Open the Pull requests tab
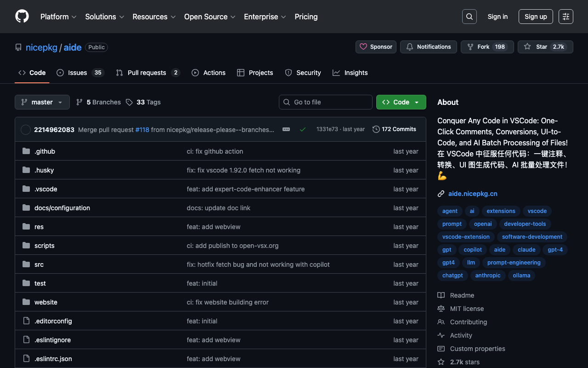Screen dimensions: 588x368 point(147,73)
